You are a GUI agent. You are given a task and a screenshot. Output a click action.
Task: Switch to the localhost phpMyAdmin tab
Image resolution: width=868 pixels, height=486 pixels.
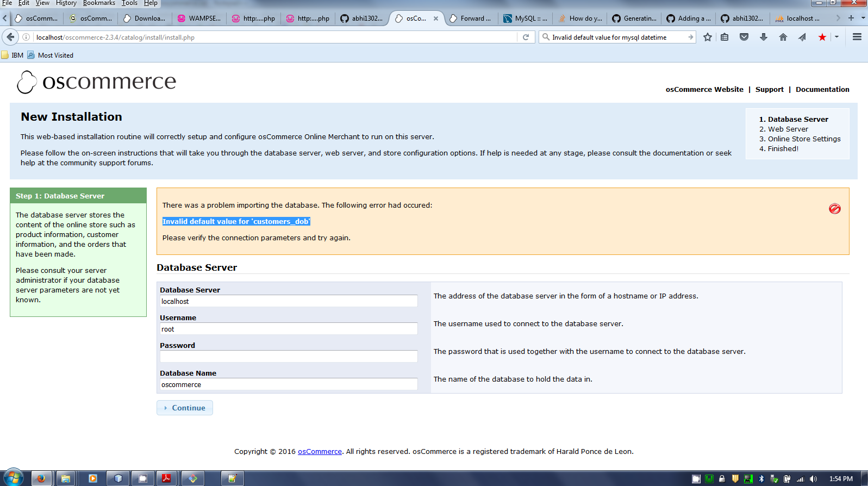click(797, 18)
